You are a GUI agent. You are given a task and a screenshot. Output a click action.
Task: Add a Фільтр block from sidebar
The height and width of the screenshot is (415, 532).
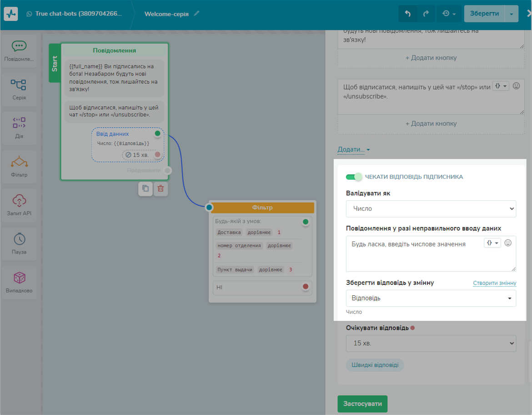click(x=19, y=167)
